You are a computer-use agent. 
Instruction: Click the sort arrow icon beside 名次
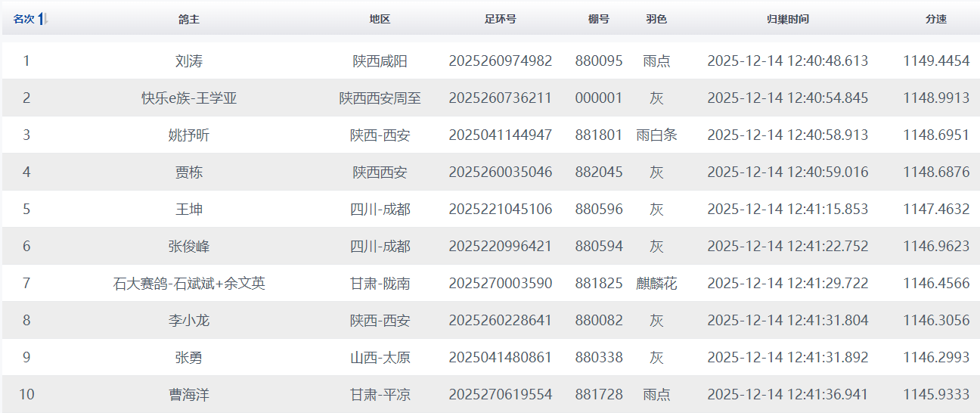[x=43, y=20]
